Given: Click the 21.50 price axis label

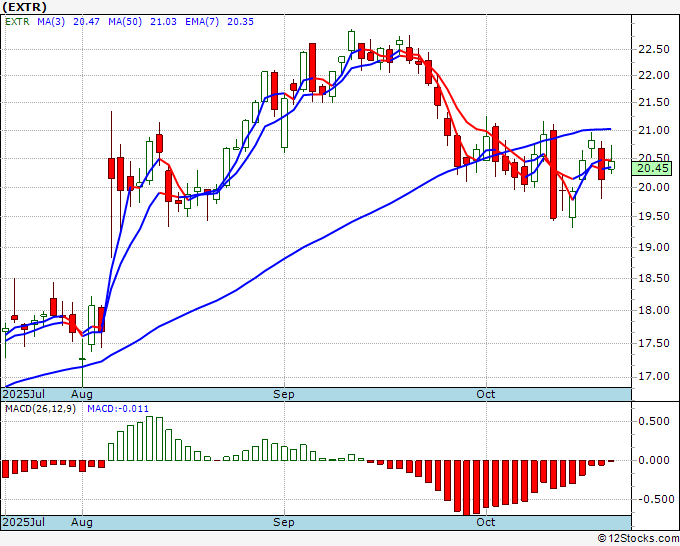Looking at the screenshot, I should [654, 102].
